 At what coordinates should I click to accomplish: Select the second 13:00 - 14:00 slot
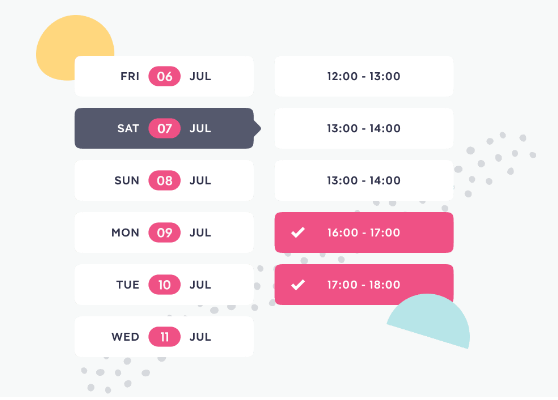coord(364,180)
